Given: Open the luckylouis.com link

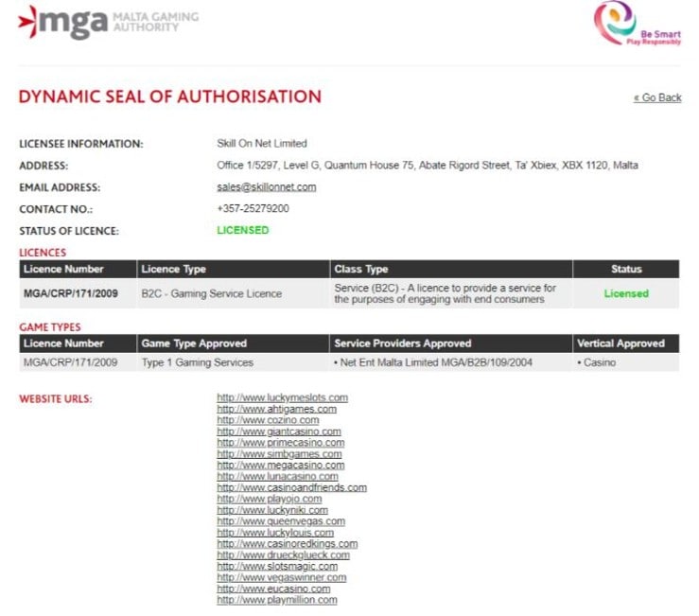Looking at the screenshot, I should point(275,532).
